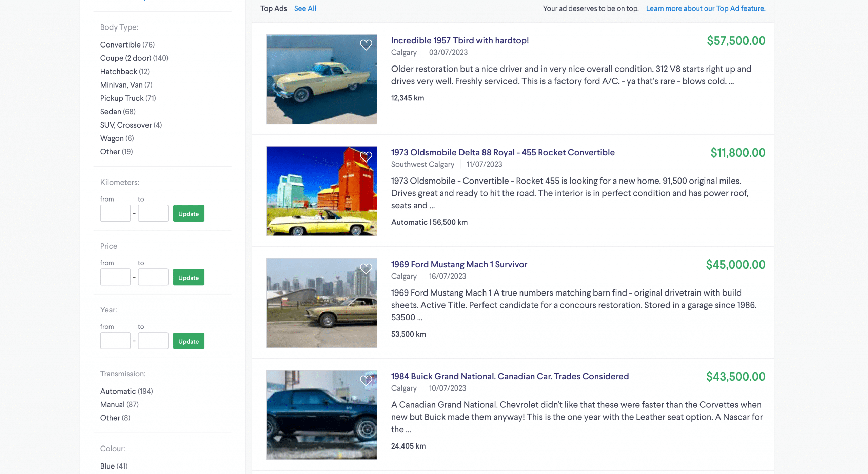This screenshot has width=868, height=474.
Task: Expand the Price from input field
Action: point(116,277)
